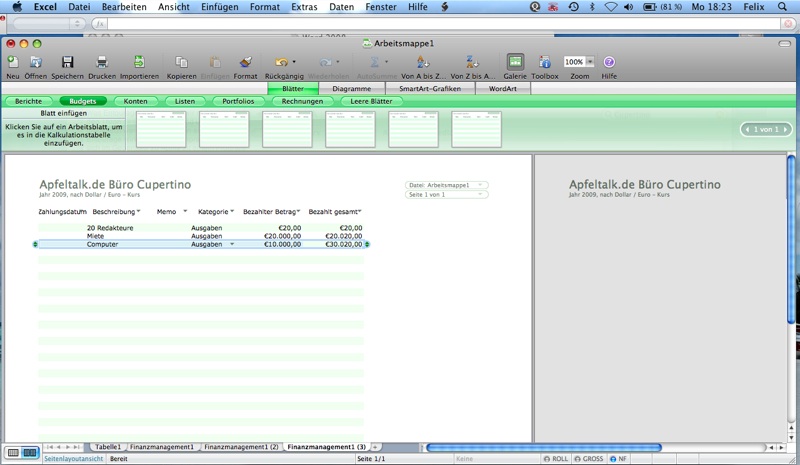Open the Bezahlt gesamt column dropdown
This screenshot has height=465, width=800.
click(x=360, y=211)
